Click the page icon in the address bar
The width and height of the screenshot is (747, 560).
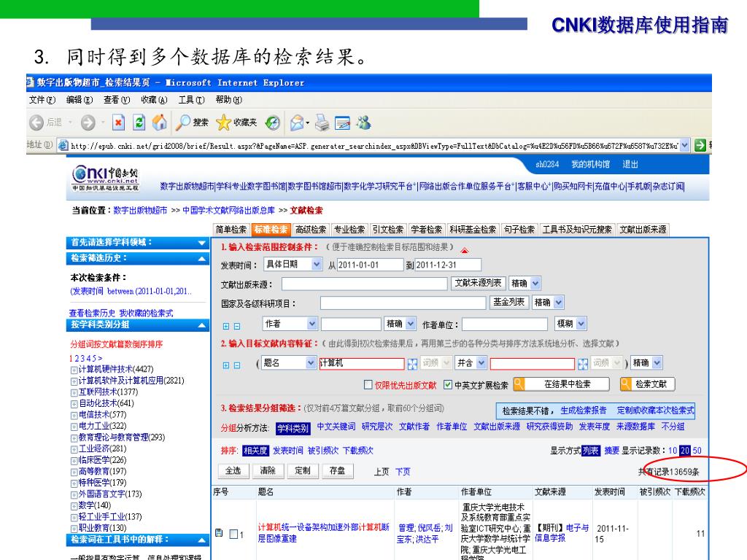pyautogui.click(x=63, y=145)
